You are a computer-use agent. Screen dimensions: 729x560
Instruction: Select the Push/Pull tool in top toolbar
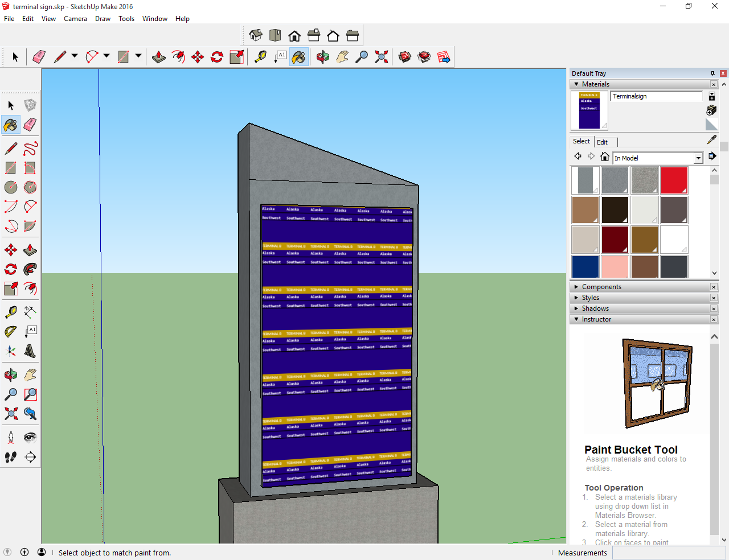click(159, 57)
